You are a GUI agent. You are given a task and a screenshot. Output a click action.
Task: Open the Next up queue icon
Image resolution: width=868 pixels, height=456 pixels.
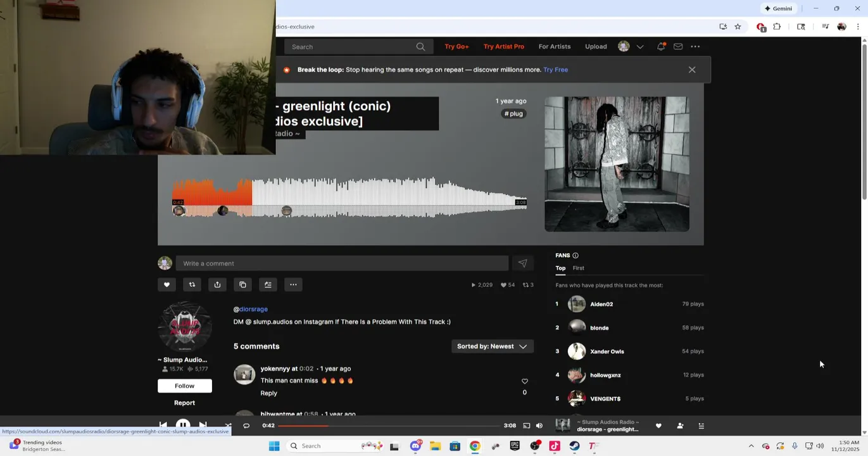[701, 426]
